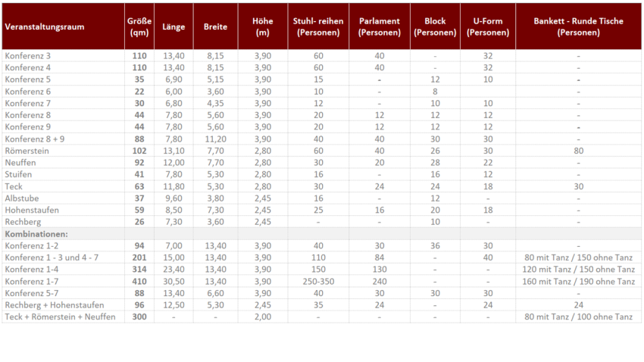Select the Größe (qm) column header
Image resolution: width=644 pixels, height=362 pixels.
click(139, 27)
